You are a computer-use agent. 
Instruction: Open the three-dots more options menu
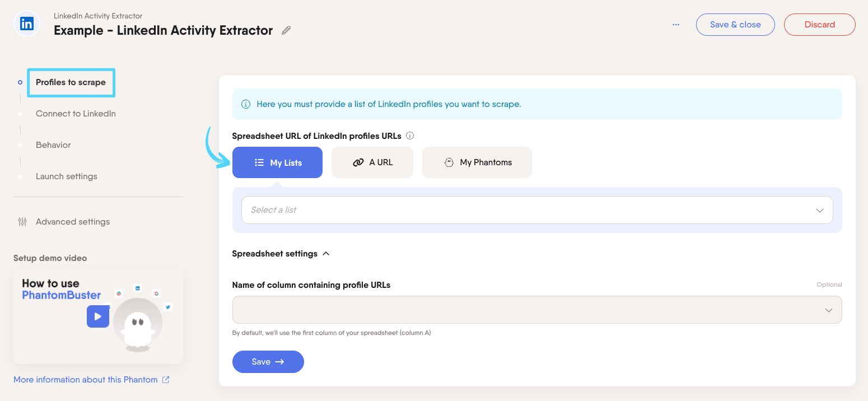coord(676,25)
